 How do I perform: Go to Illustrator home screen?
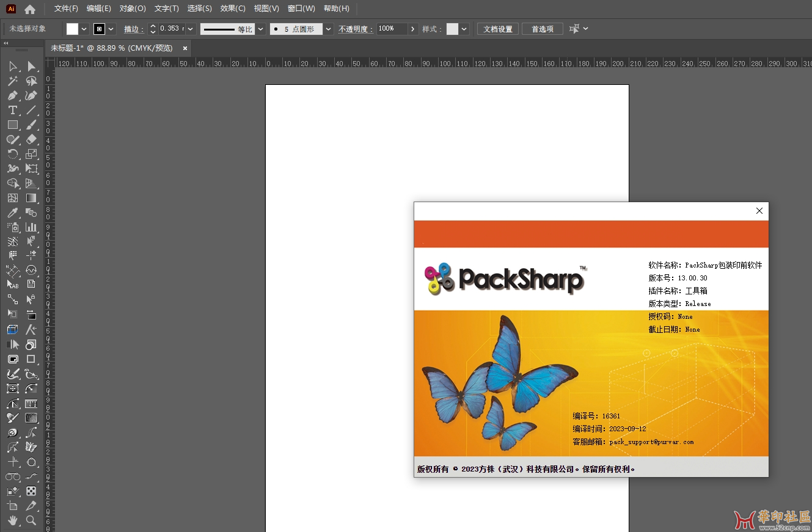[x=30, y=9]
